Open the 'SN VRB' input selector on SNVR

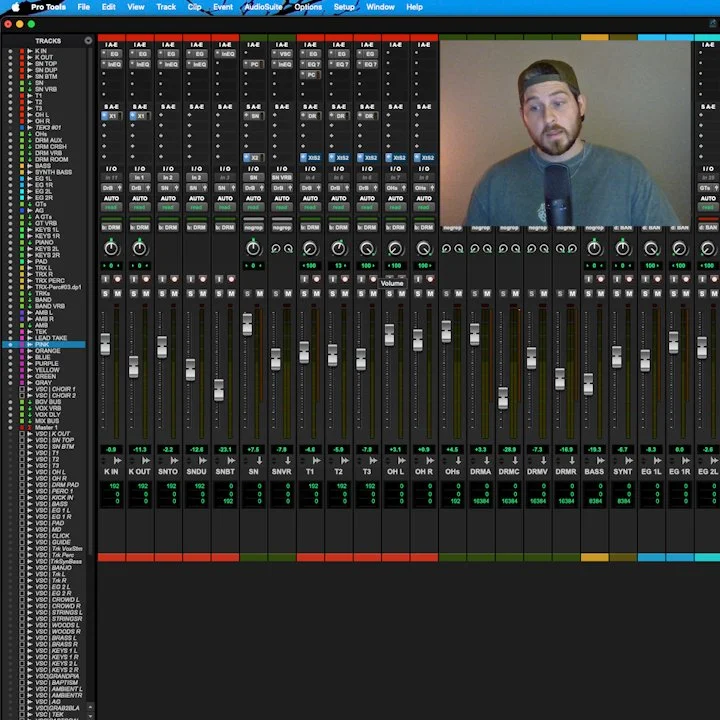tap(282, 178)
